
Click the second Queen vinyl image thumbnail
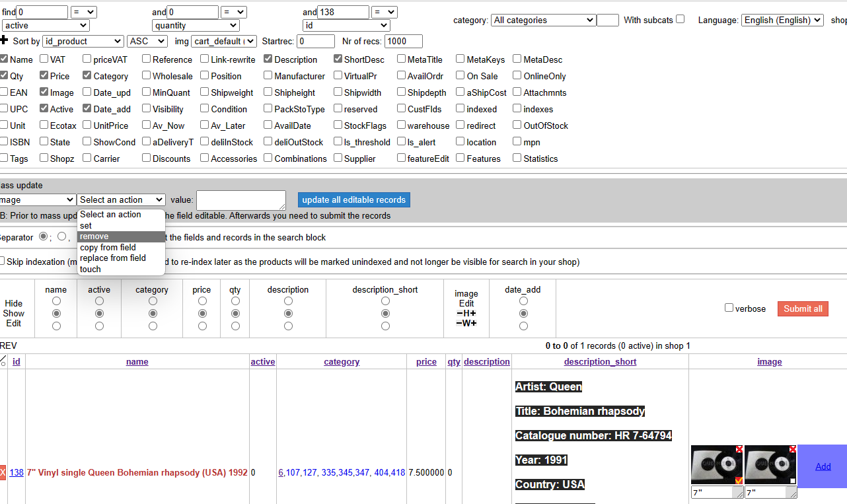pyautogui.click(x=768, y=464)
